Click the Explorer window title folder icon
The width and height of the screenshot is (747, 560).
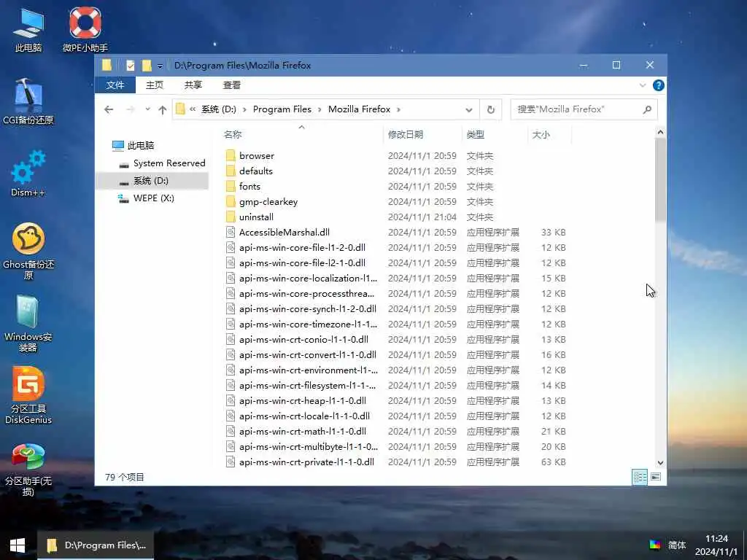pyautogui.click(x=107, y=65)
